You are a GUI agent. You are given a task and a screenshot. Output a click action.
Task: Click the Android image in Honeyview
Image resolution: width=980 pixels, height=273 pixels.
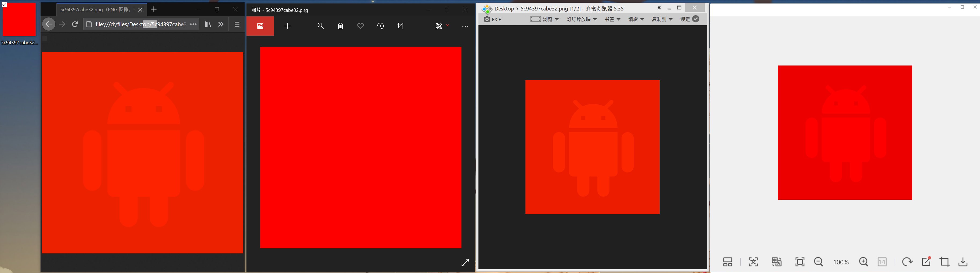click(592, 147)
